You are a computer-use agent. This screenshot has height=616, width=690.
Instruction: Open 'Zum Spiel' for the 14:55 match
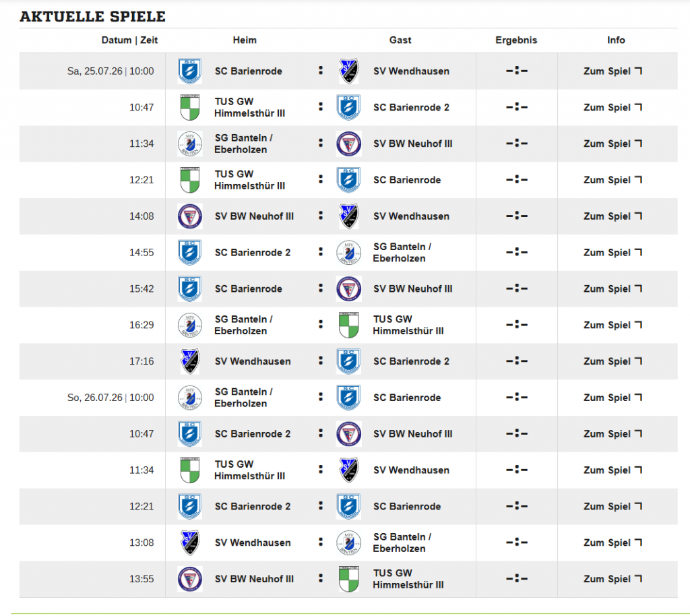click(x=613, y=253)
